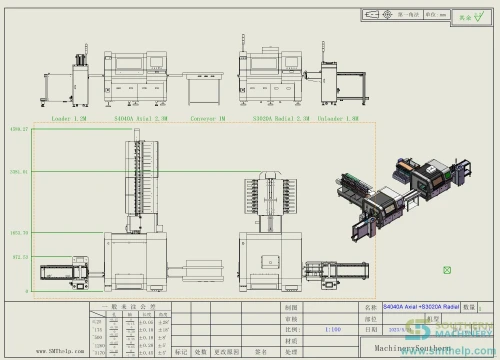Click the '第一角法' projection label
The width and height of the screenshot is (500, 360).
point(408,15)
